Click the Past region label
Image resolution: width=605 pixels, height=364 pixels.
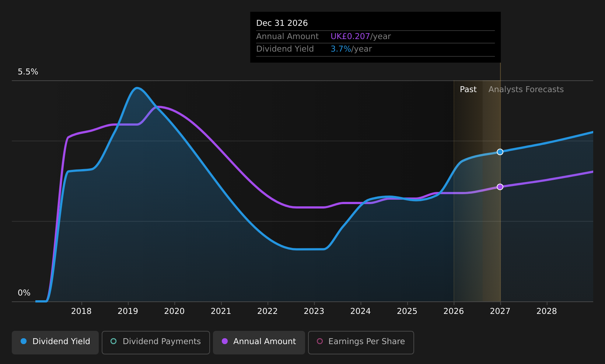[x=468, y=90]
